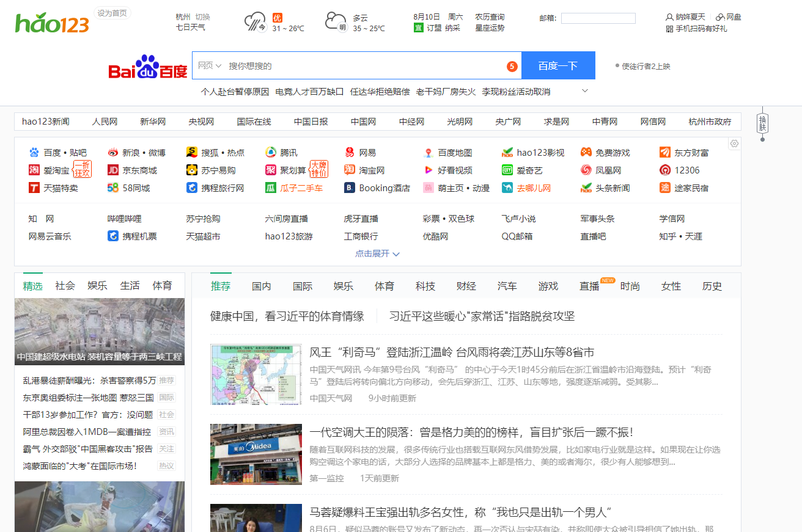Open the 设为首页 link
Viewport: 802px width, 532px height.
point(112,13)
